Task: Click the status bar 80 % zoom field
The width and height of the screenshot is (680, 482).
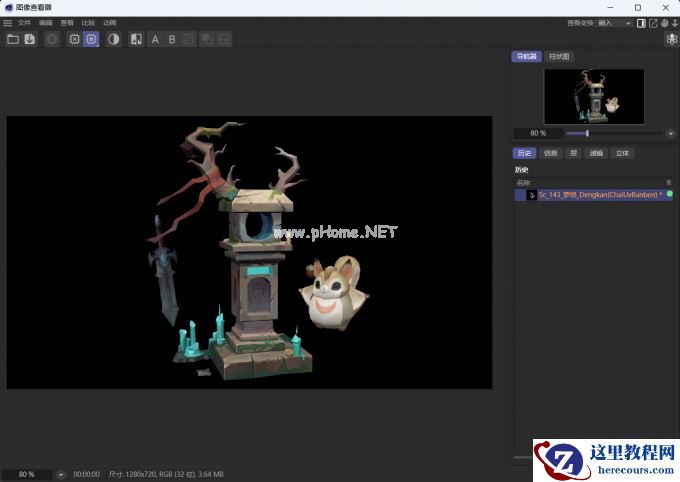Action: [x=27, y=474]
